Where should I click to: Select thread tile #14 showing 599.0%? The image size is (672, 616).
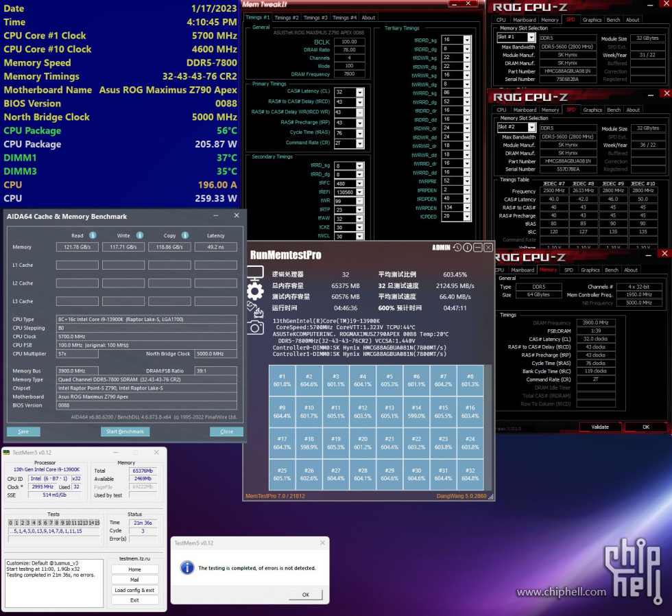tap(416, 412)
